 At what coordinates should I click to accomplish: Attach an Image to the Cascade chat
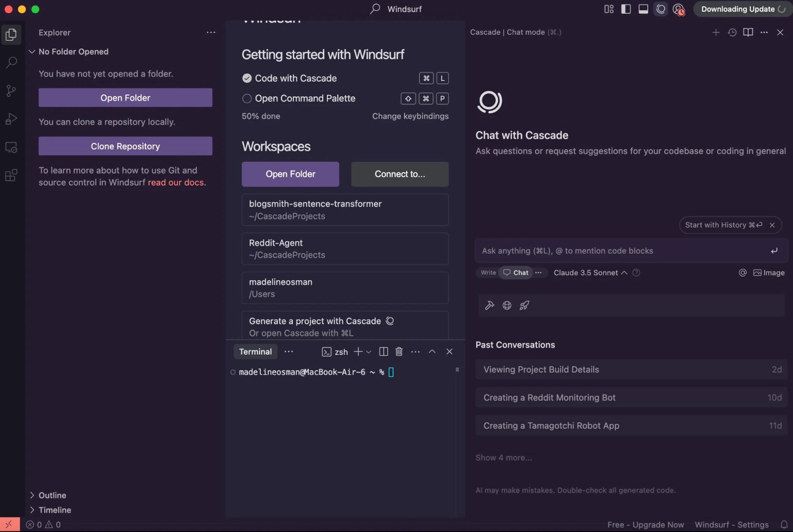(x=769, y=273)
